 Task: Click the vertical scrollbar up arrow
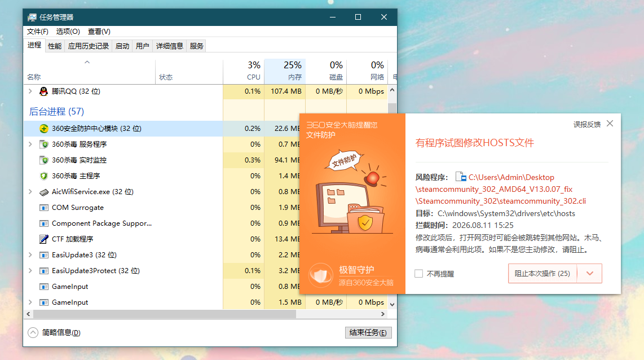pos(392,90)
